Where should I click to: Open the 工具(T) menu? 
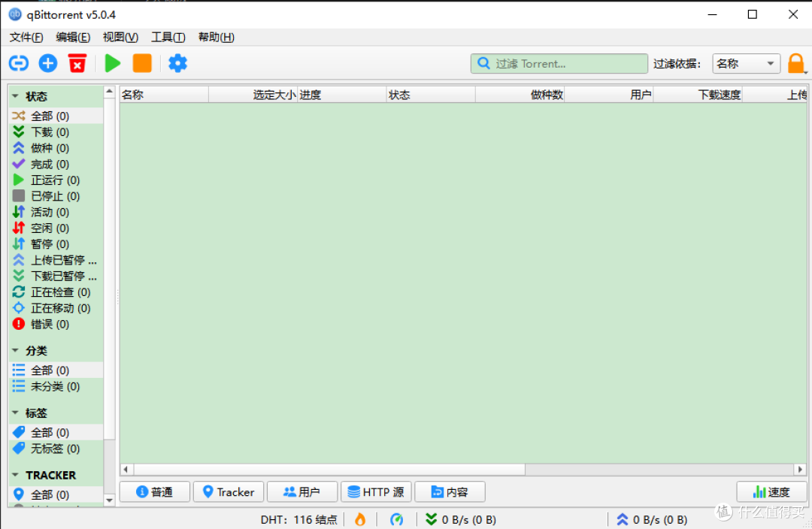(x=168, y=38)
